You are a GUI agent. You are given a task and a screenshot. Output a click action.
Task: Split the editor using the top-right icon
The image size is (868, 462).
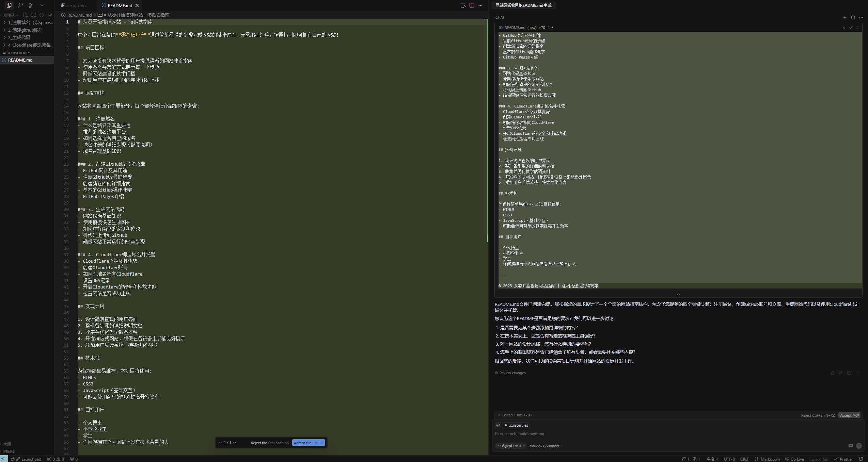[x=472, y=5]
